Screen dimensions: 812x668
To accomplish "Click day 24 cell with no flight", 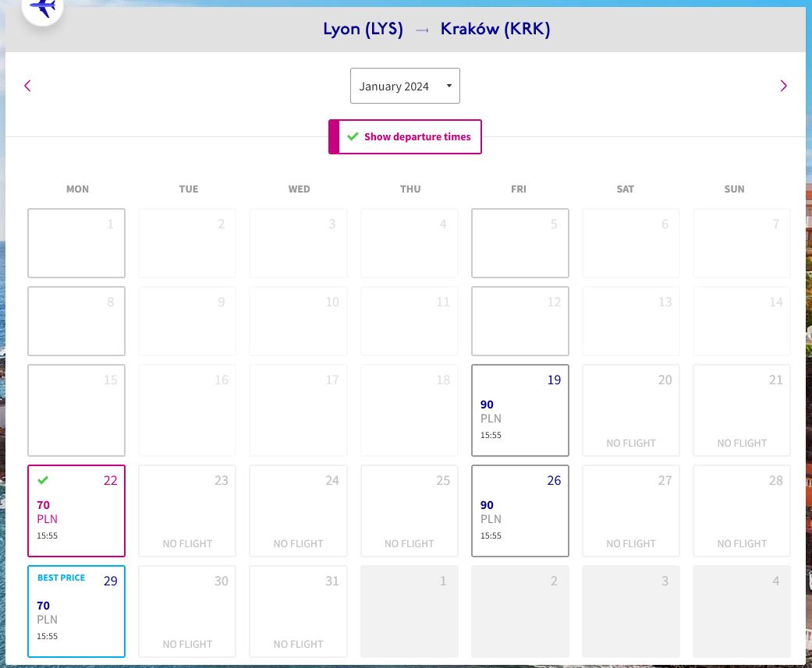I will tap(298, 511).
